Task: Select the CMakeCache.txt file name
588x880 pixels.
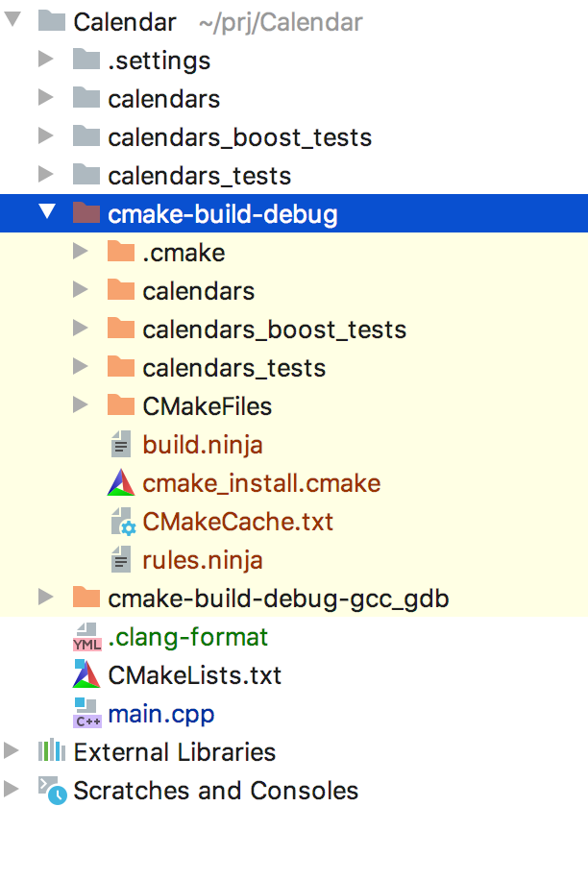Action: tap(238, 522)
